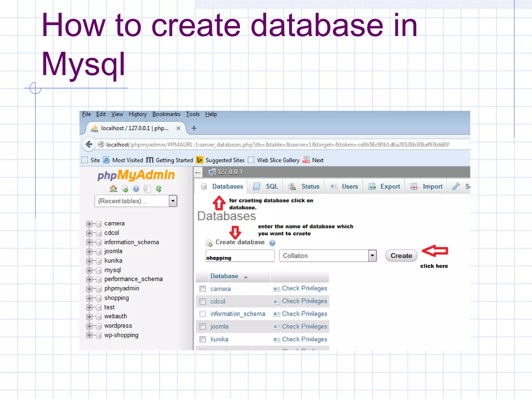
Task: Open Check Privileges for information_schema
Action: [304, 314]
